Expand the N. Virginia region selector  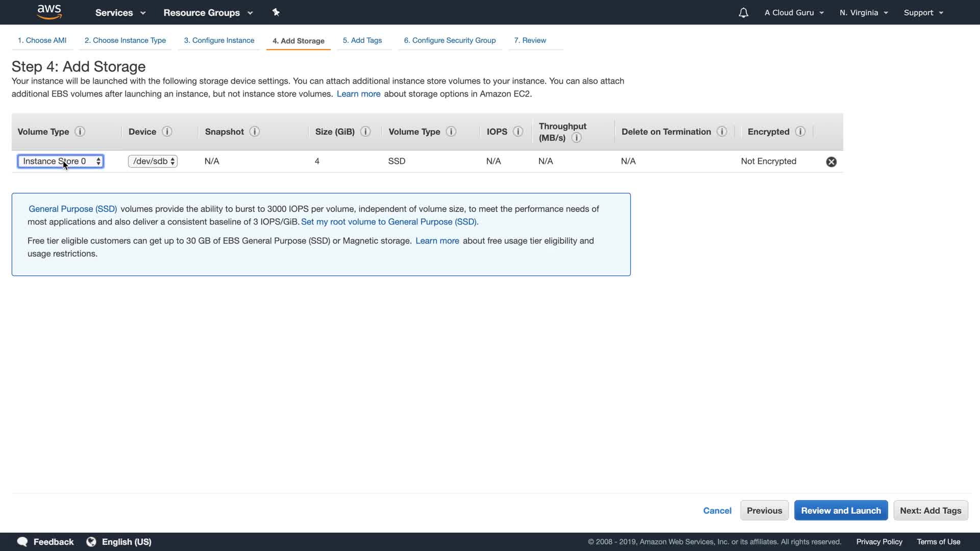pos(864,13)
